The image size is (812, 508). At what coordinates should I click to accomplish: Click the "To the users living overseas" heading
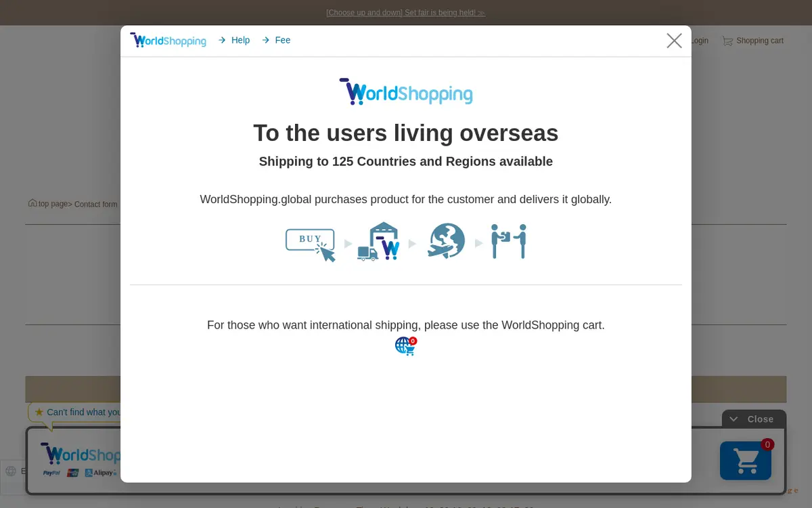[x=406, y=133]
